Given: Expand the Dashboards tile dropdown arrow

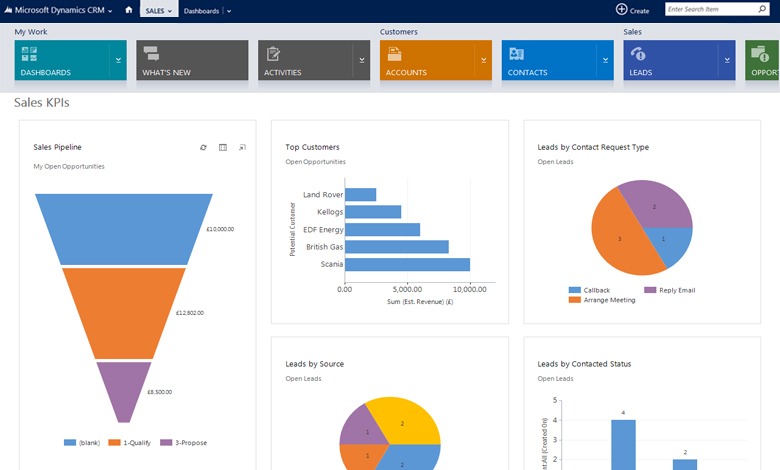Looking at the screenshot, I should tap(119, 60).
